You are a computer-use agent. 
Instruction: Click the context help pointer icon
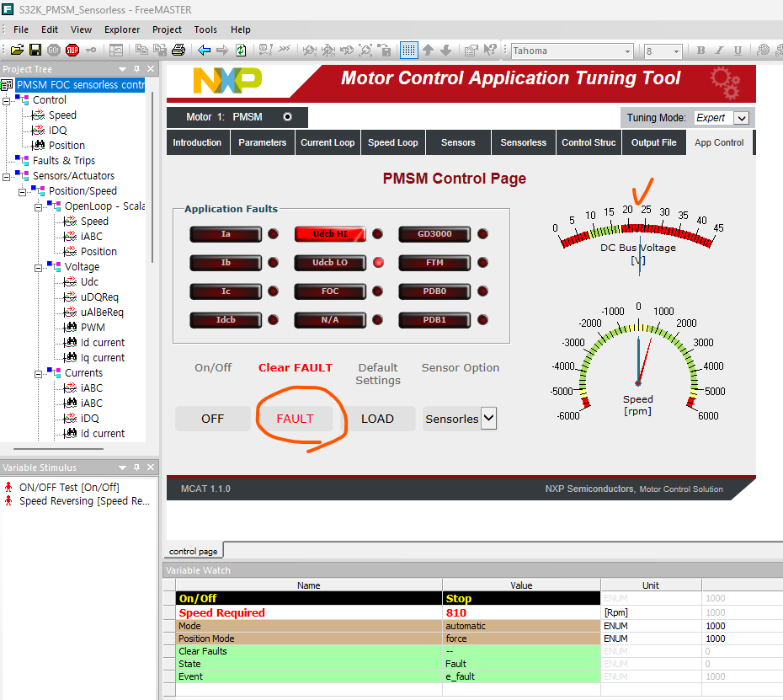coord(490,50)
